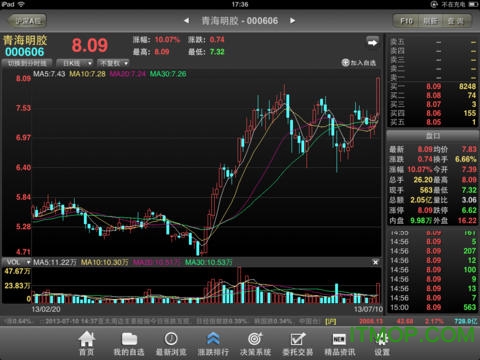This screenshot has height=360, width=480.
Task: Open the VOL indicator dropdown
Action: pyautogui.click(x=17, y=262)
